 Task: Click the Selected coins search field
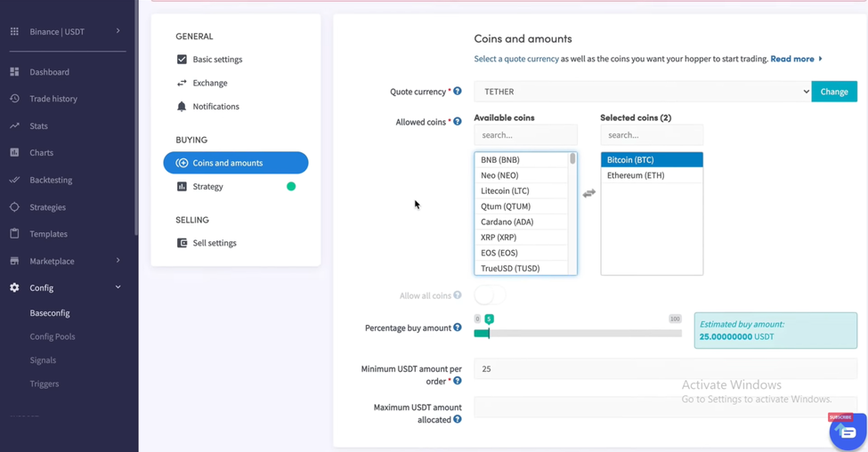point(652,135)
